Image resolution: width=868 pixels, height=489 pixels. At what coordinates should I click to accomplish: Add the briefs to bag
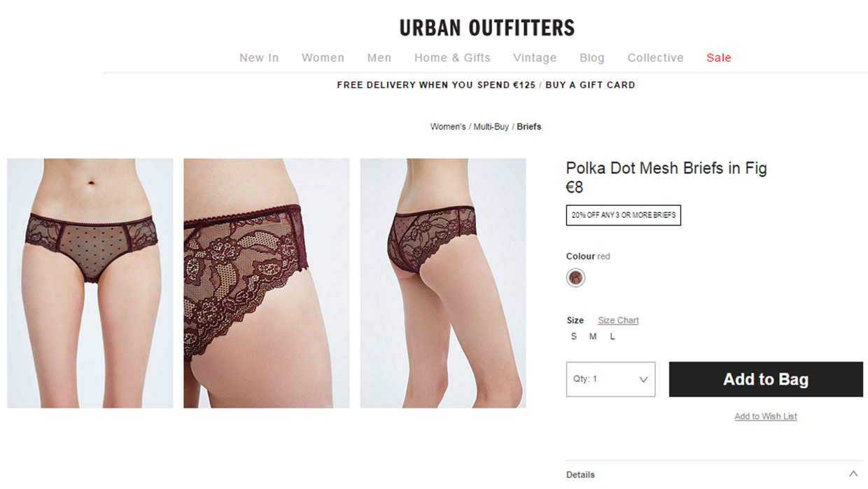(766, 379)
